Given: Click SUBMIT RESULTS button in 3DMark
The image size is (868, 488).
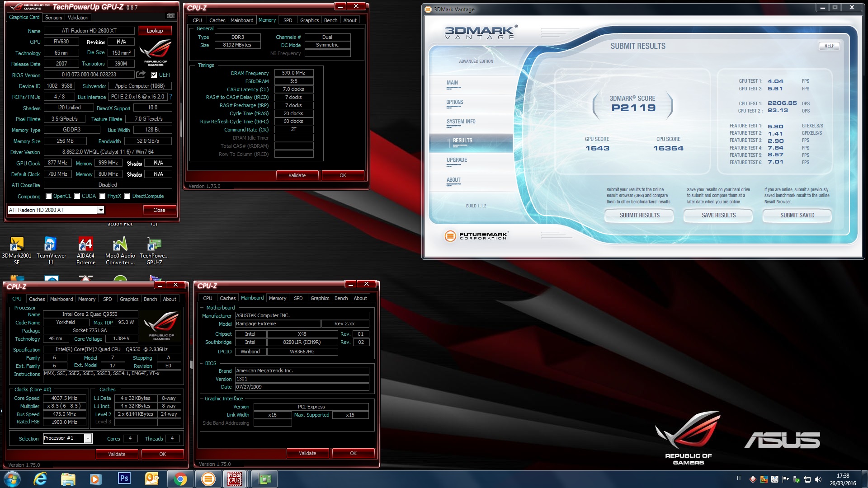Looking at the screenshot, I should pyautogui.click(x=639, y=216).
